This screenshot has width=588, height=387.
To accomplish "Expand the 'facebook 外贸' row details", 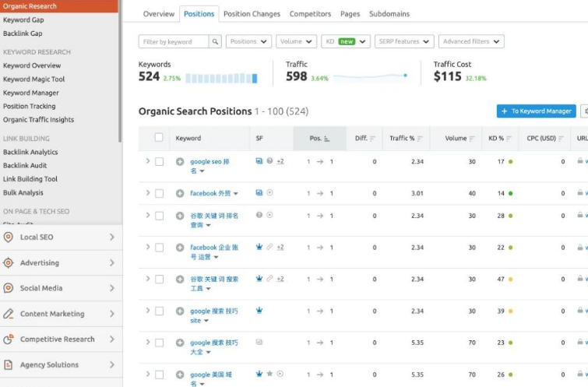I will [148, 193].
